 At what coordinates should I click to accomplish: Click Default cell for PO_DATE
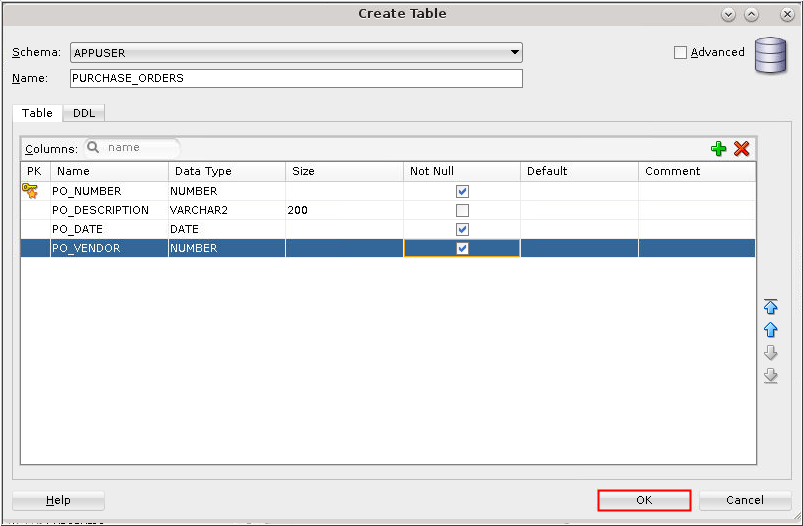pos(579,229)
